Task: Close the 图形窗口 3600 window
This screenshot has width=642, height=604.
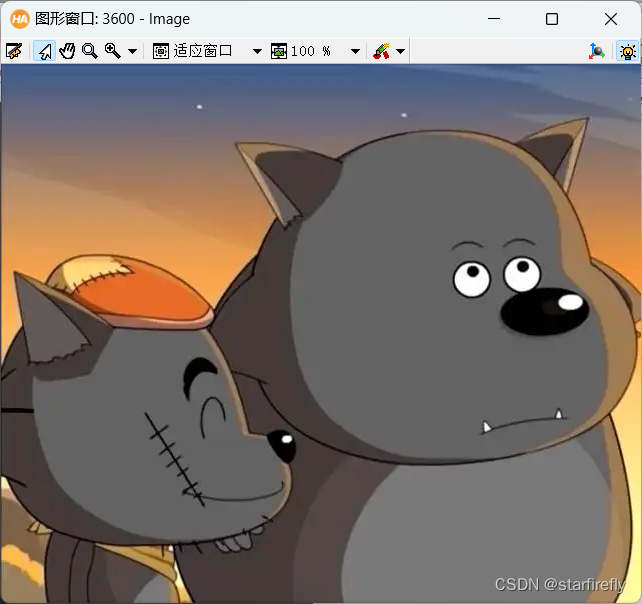Action: point(611,19)
